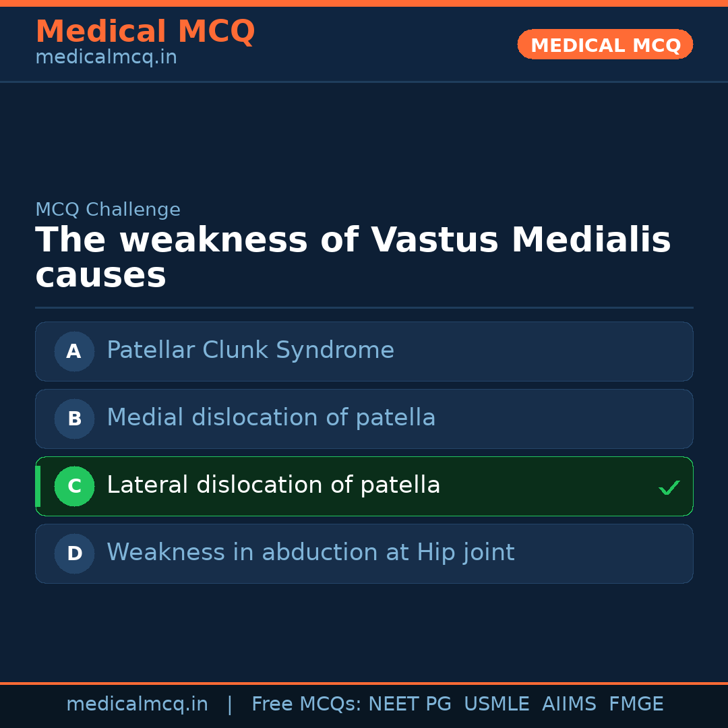Select "Weakness in abduction at Hip joint"
The width and height of the screenshot is (728, 728).
pyautogui.click(x=310, y=553)
